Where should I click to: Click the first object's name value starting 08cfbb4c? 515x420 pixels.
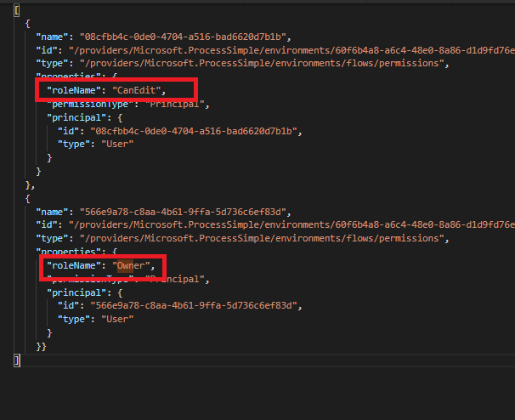(184, 37)
